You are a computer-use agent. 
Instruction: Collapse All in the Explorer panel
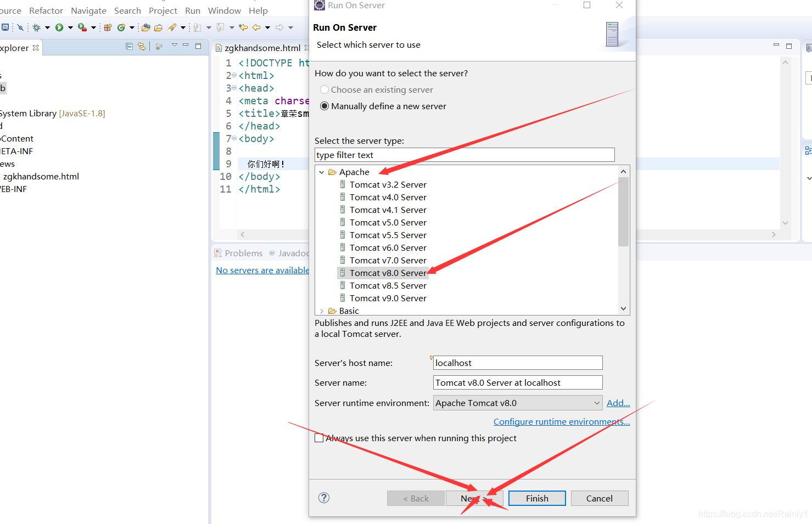(x=129, y=47)
